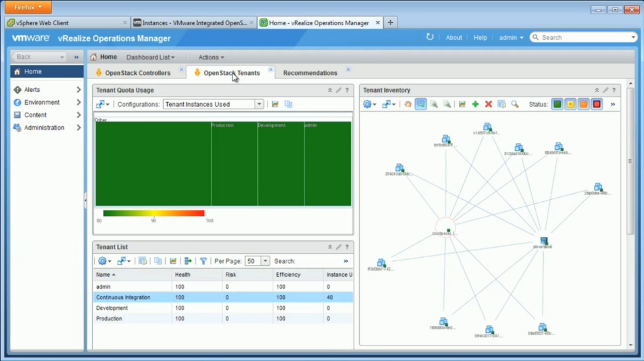Open the Per Page dropdown in Tenant List
Screen dimensions: 644x361
click(x=265, y=261)
